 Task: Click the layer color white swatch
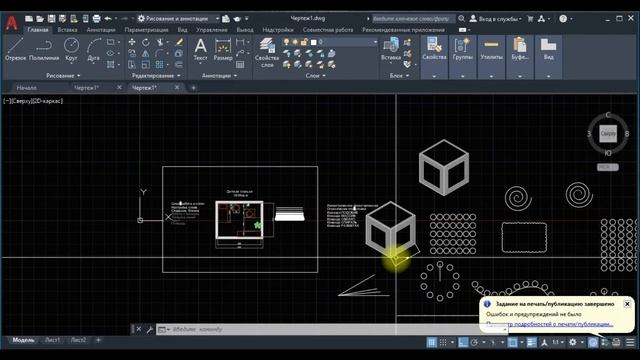[313, 42]
